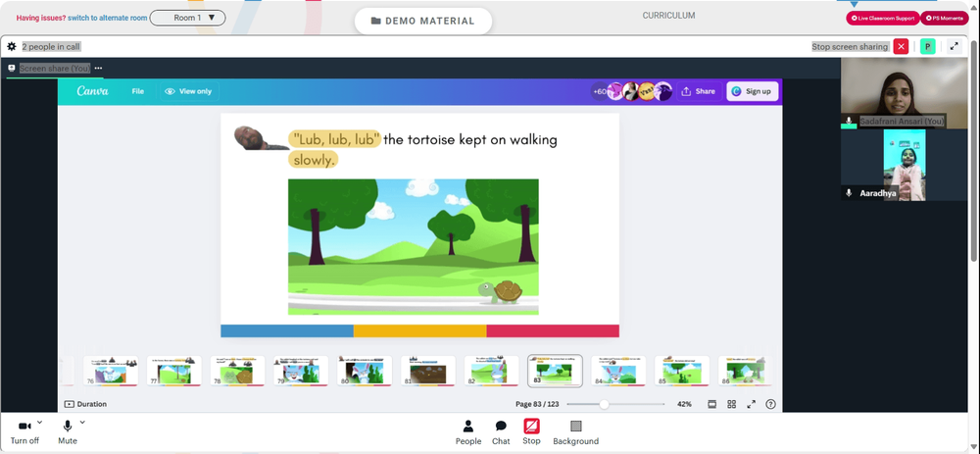Click Stop screen sharing label
The image size is (980, 454).
pos(850,46)
